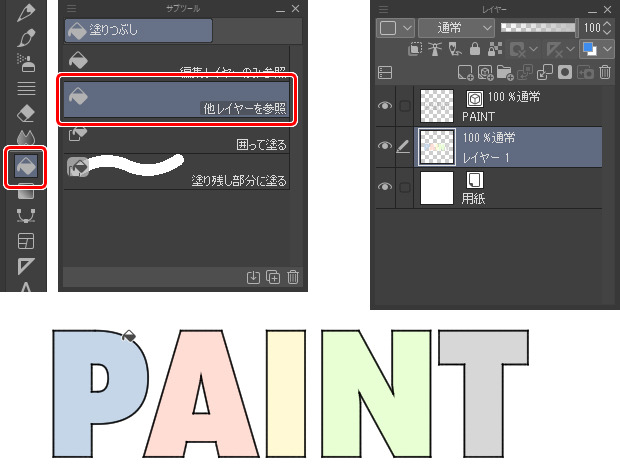The image size is (620, 474).
Task: Fill inside the gray letter T
Action: (483, 395)
